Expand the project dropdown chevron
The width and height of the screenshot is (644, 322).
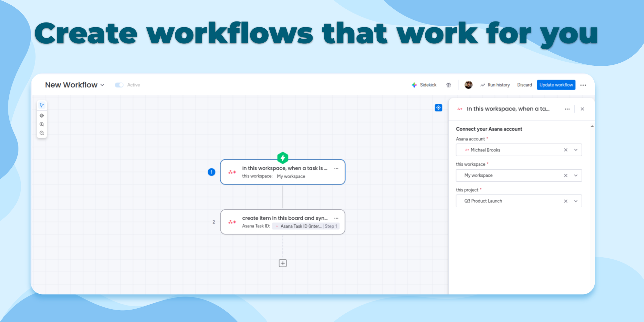point(576,201)
